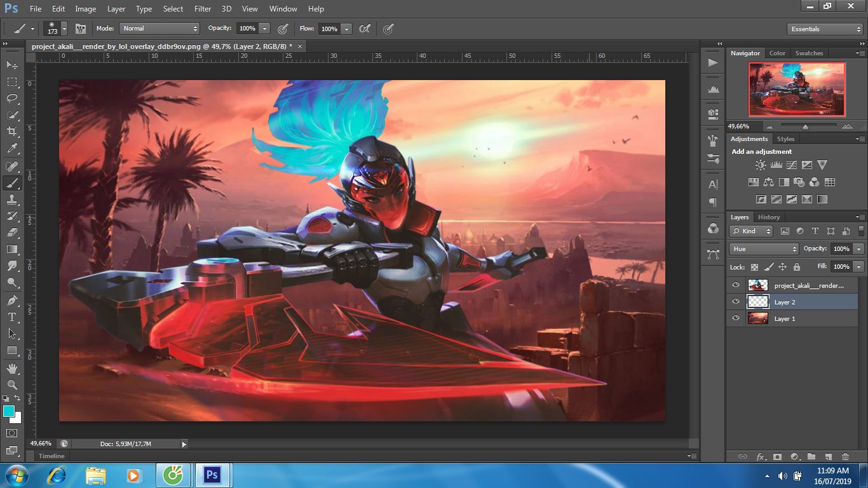Screen dimensions: 868x488
Task: Select the Rectangle shape tool
Action: point(12,350)
